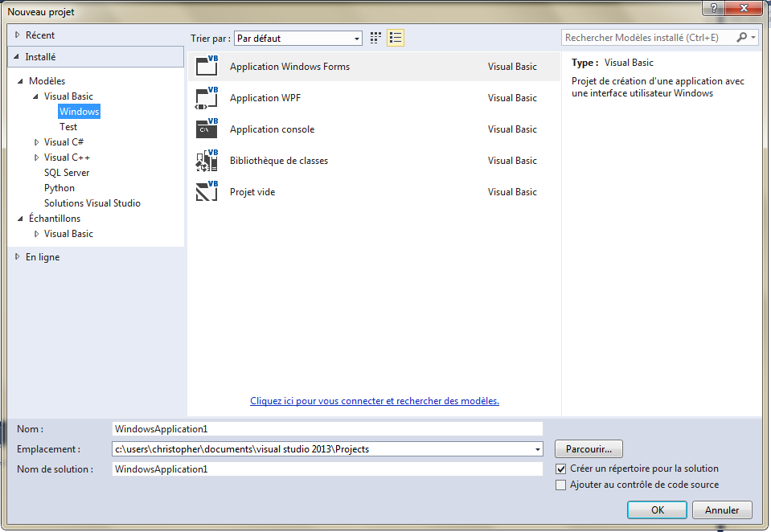
Task: Collapse the Échantillons tree node
Action: [20, 219]
